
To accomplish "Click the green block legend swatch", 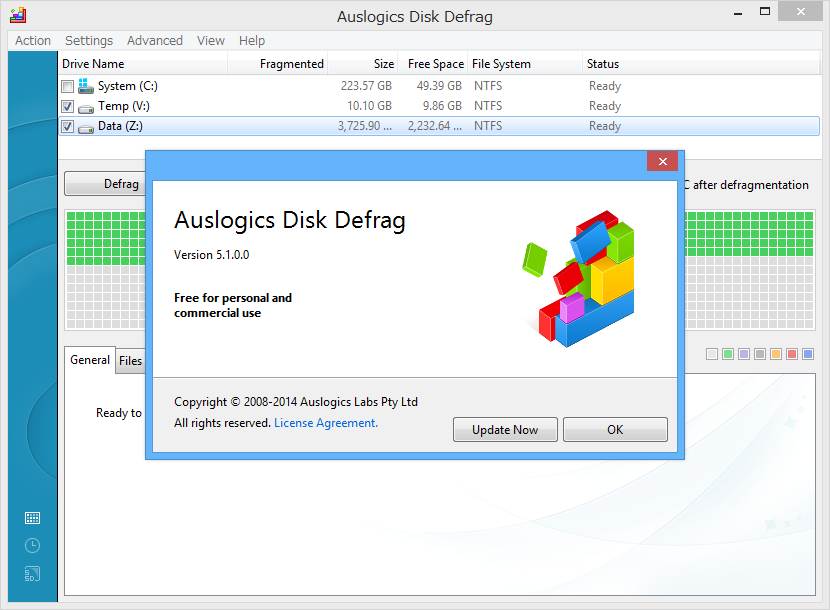I will [x=727, y=353].
